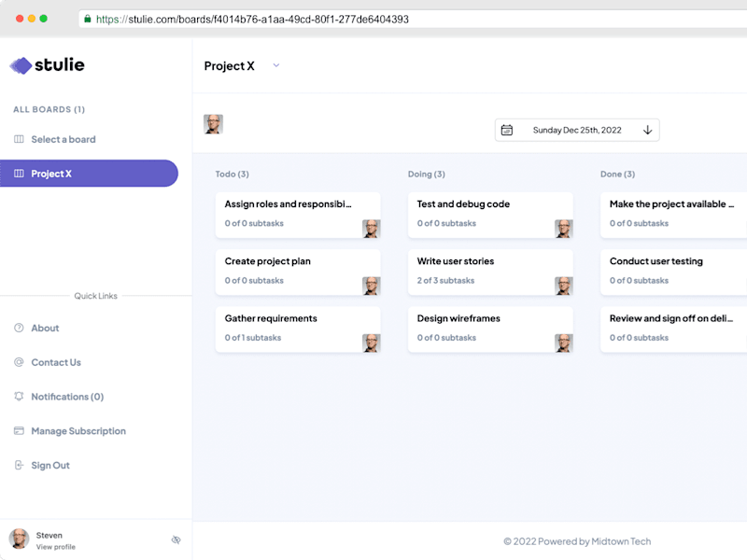
Task: Open the Contact Us link
Action: (x=56, y=362)
